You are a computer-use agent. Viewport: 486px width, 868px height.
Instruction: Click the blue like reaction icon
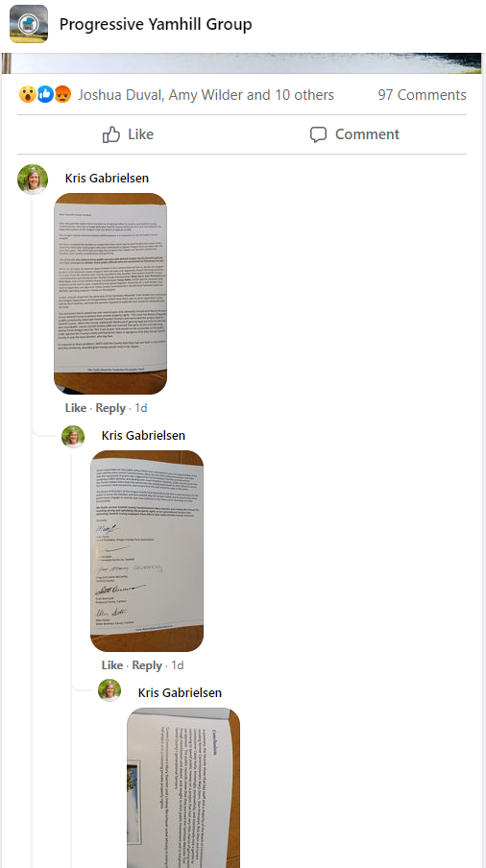click(x=45, y=95)
